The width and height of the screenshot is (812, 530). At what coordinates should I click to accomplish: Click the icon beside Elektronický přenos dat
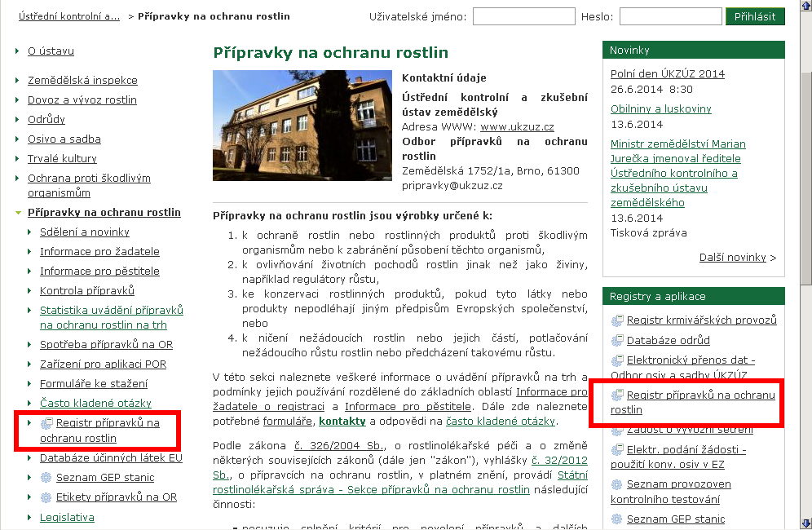point(617,360)
